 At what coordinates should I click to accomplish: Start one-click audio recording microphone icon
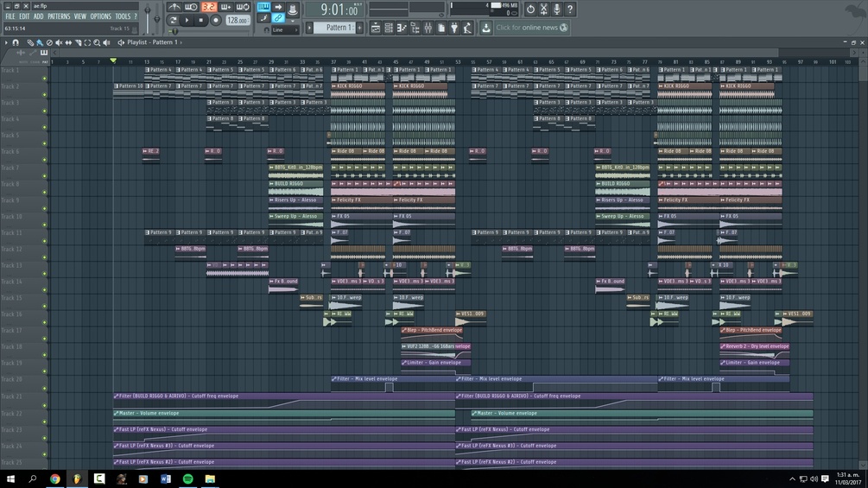click(557, 9)
